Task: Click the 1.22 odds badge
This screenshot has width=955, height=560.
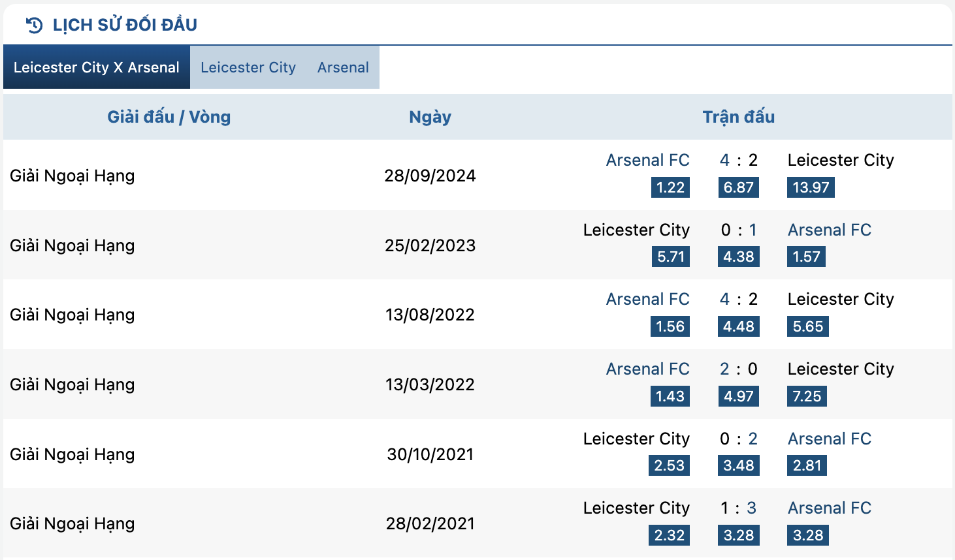Action: (670, 187)
